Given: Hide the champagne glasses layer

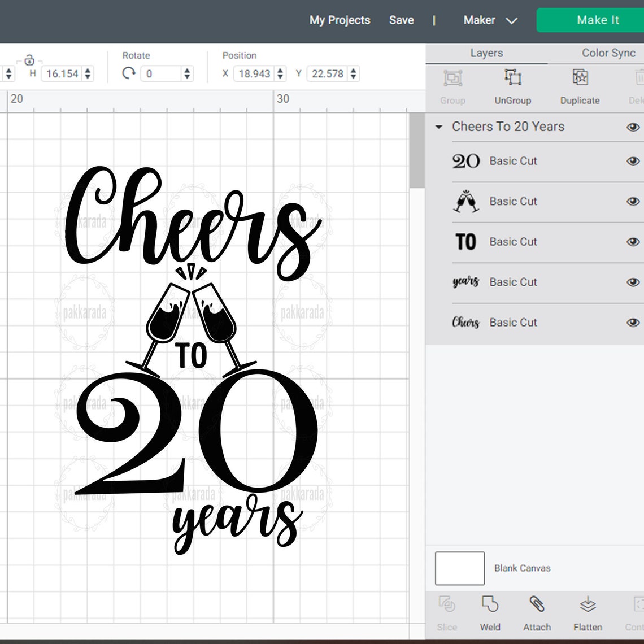Looking at the screenshot, I should coord(633,202).
